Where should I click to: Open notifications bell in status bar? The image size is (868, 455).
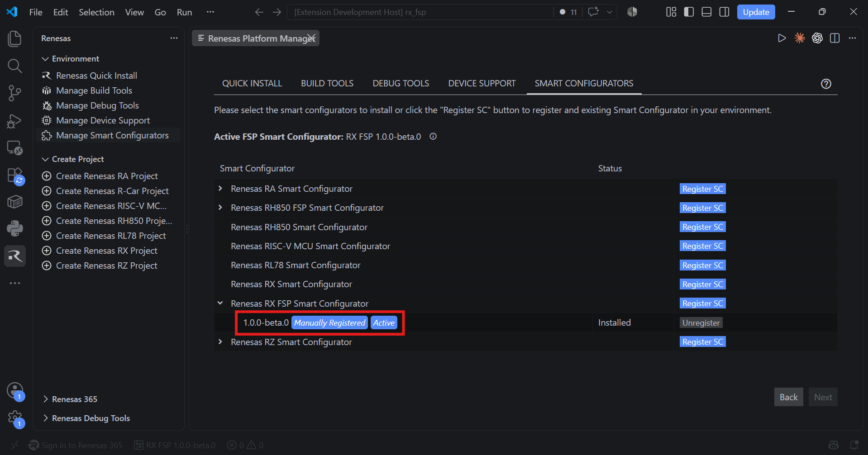(854, 446)
